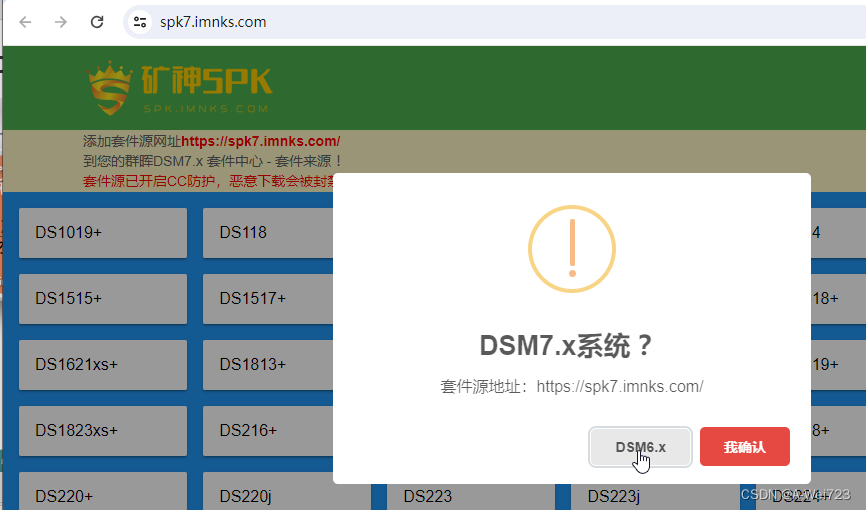Select the DS1517+ model tile

point(268,299)
